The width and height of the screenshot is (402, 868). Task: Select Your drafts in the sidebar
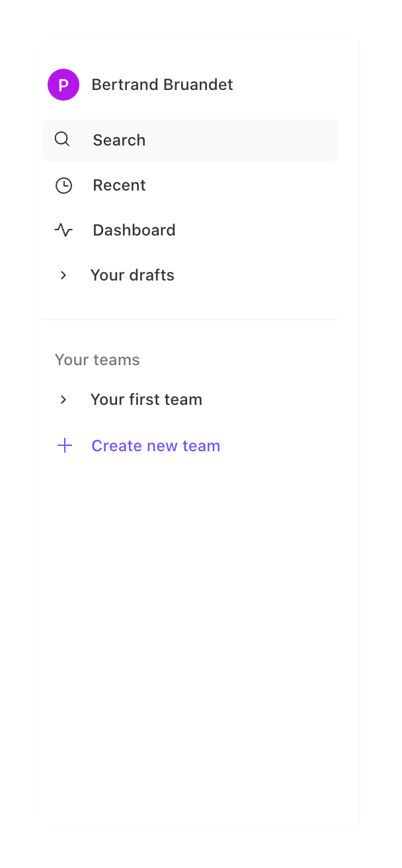(x=132, y=275)
